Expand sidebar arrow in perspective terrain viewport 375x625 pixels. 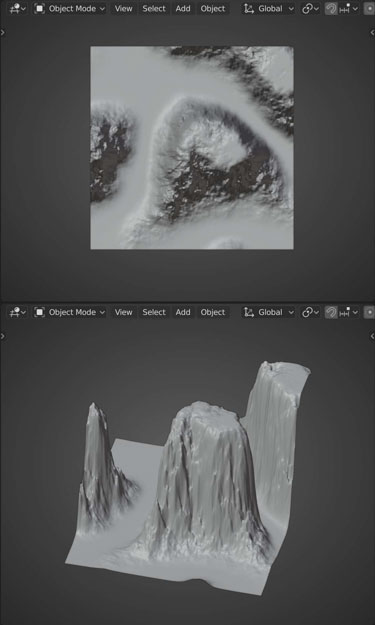(x=372, y=336)
